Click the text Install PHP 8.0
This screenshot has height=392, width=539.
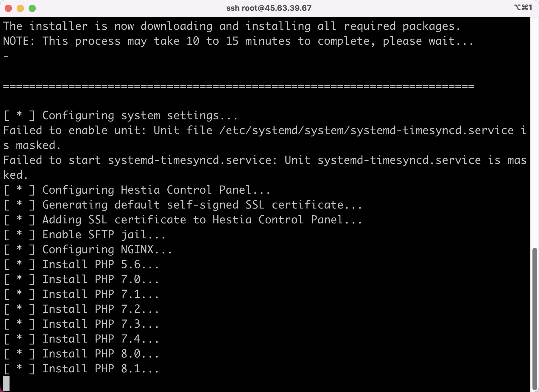click(x=100, y=354)
